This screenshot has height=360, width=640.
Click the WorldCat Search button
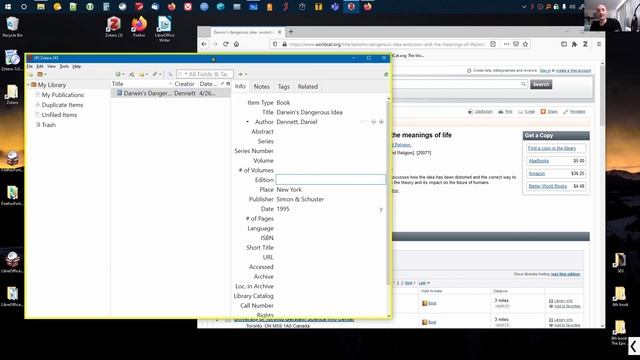tap(541, 84)
